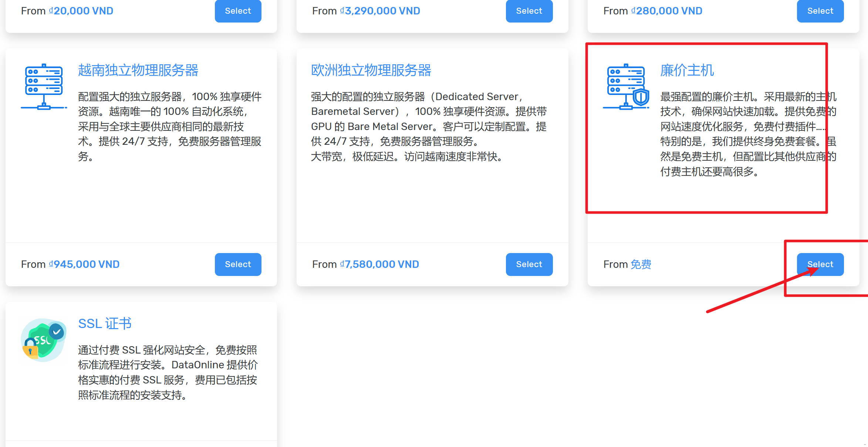Select the plan priced from 20,000 VND
Viewport: 868px width, 447px height.
click(238, 11)
